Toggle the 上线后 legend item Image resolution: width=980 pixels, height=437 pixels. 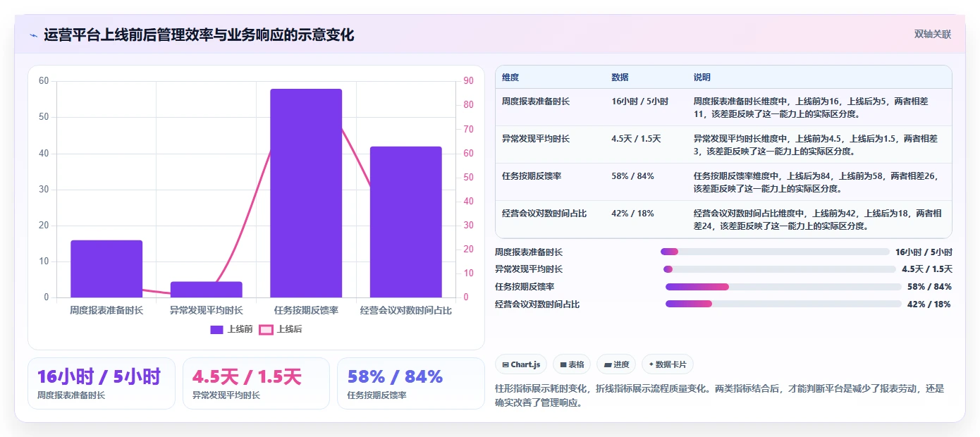pos(281,329)
